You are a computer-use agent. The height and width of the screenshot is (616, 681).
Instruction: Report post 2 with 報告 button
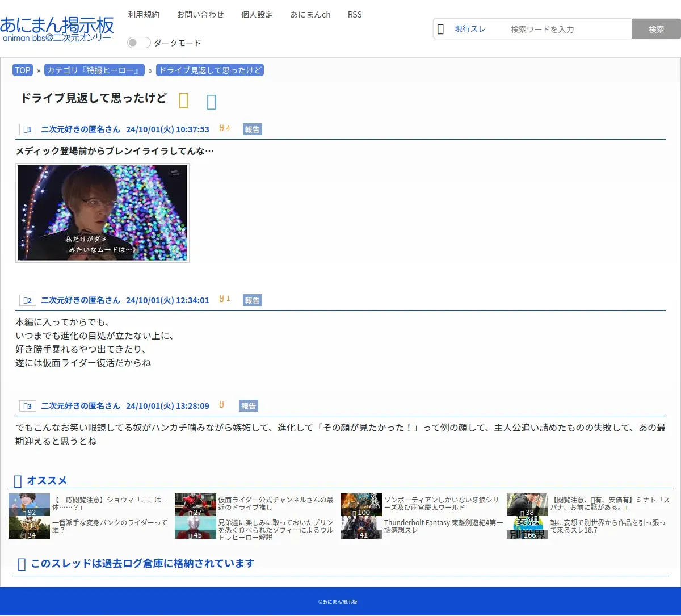click(x=253, y=300)
